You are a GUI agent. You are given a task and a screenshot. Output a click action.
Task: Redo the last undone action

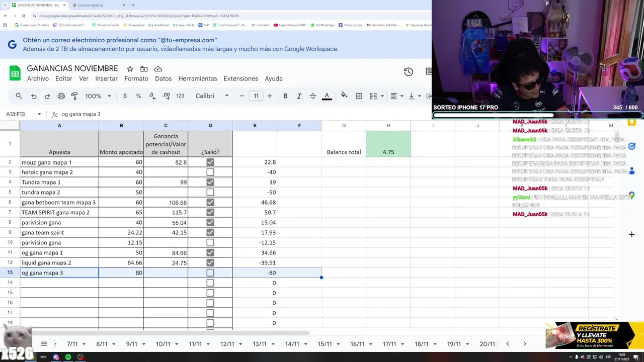47,96
